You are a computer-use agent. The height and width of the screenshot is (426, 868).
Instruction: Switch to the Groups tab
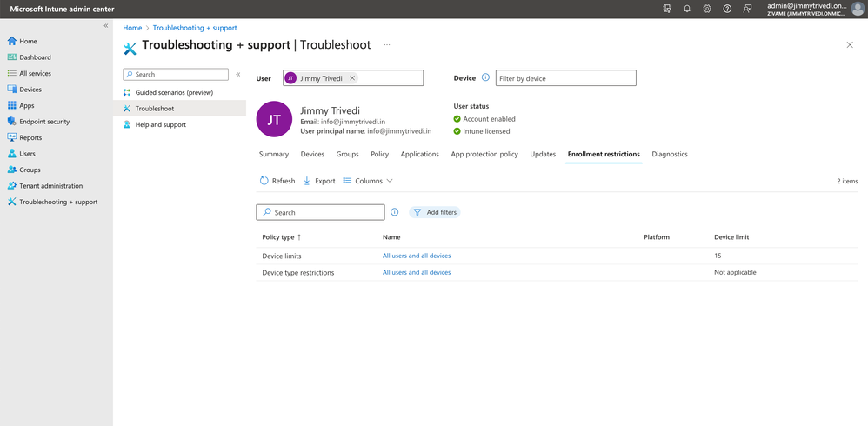click(348, 155)
